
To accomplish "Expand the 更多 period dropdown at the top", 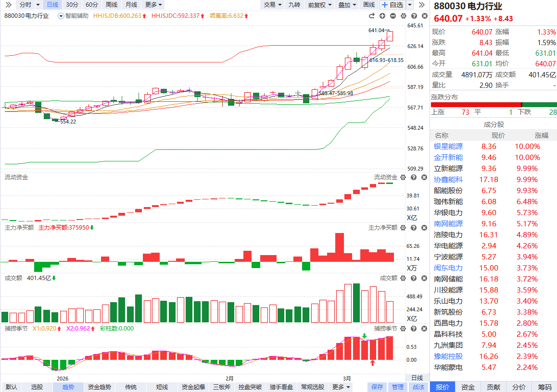I will click(153, 5).
